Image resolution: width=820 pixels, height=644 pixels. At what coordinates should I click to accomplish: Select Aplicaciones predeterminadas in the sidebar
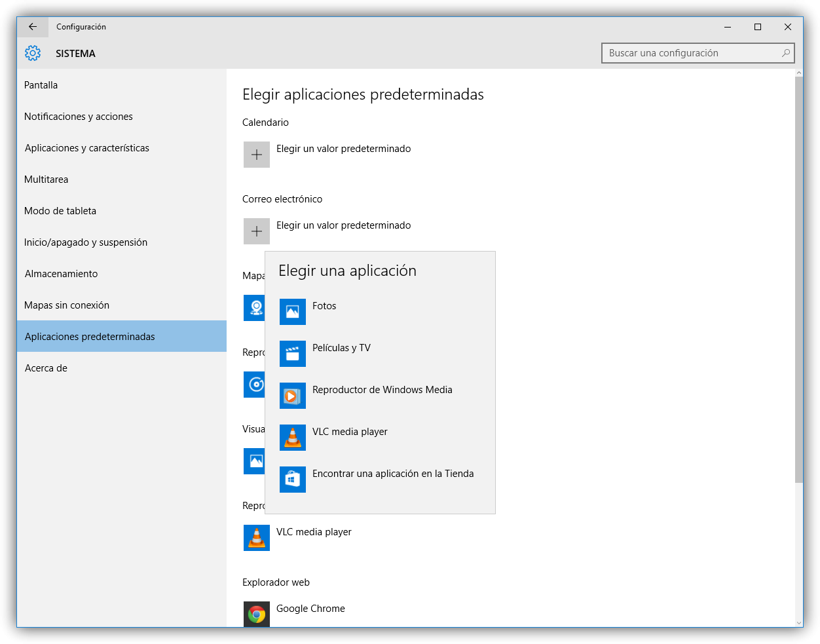tap(90, 337)
